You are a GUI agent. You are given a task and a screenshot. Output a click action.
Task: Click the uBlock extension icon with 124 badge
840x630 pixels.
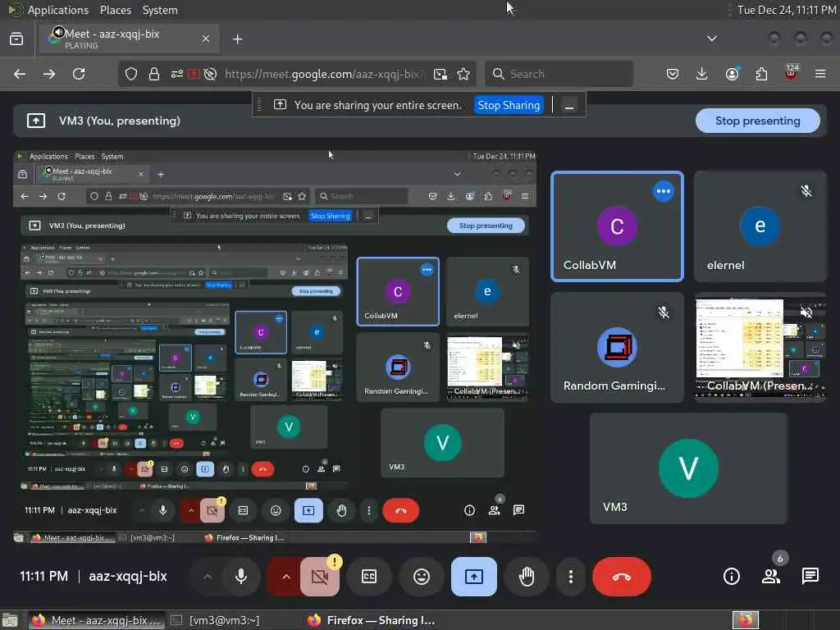[x=791, y=72]
